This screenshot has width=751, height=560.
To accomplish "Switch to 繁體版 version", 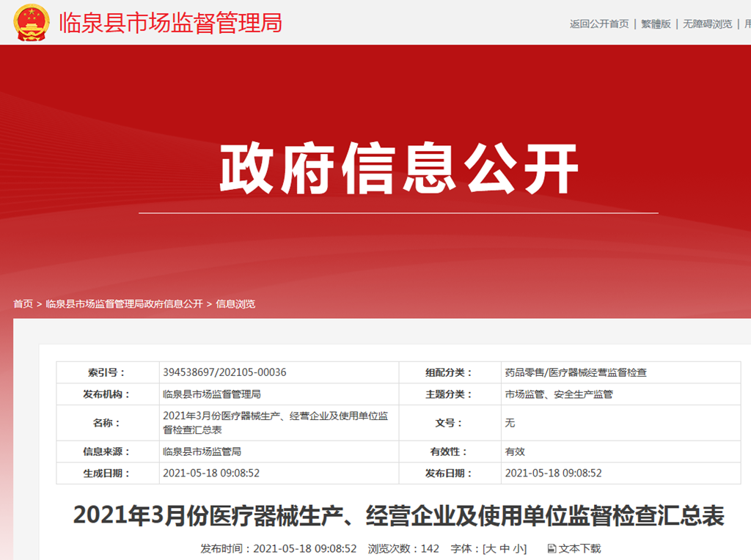I will 656,24.
